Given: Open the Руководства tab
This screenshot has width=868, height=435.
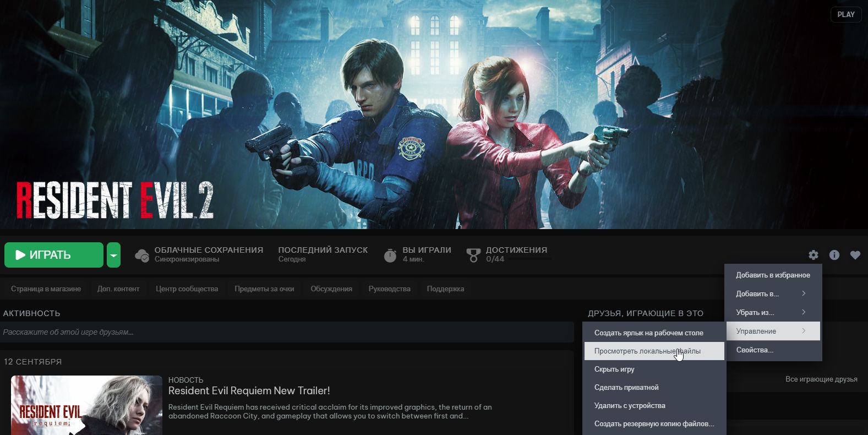Looking at the screenshot, I should 390,289.
